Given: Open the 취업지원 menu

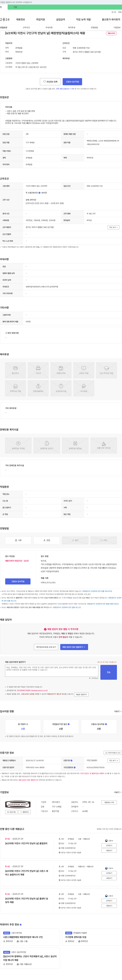Looking at the screenshot, I should [x=40, y=19].
